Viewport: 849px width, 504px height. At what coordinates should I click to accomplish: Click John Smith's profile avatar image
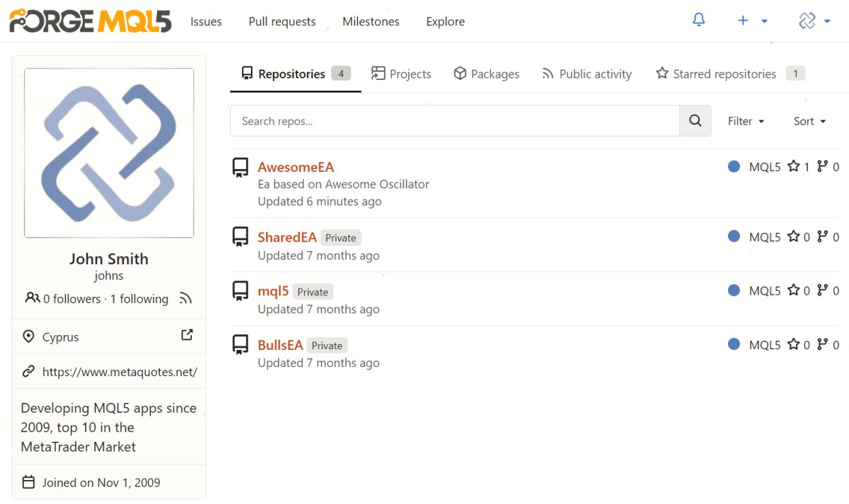click(109, 153)
